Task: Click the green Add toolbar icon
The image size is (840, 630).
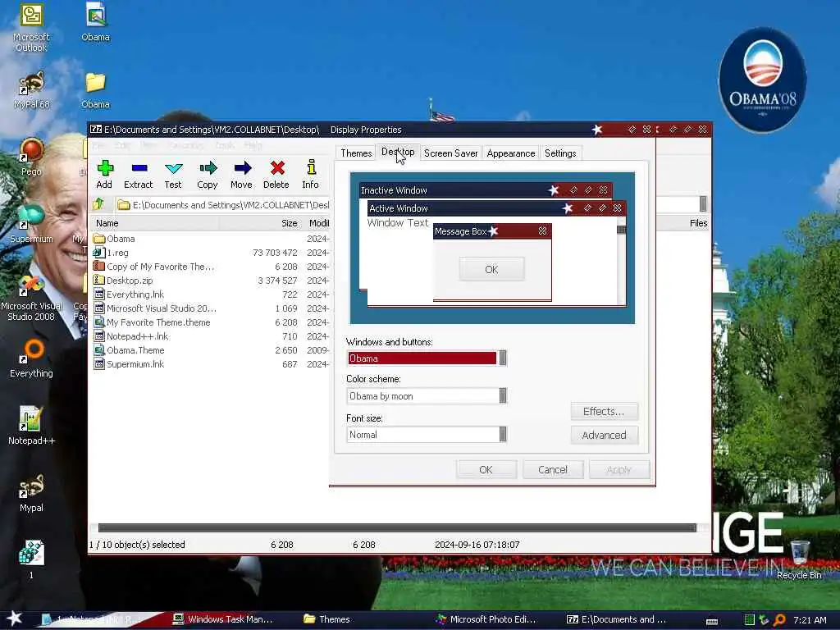Action: 105,168
